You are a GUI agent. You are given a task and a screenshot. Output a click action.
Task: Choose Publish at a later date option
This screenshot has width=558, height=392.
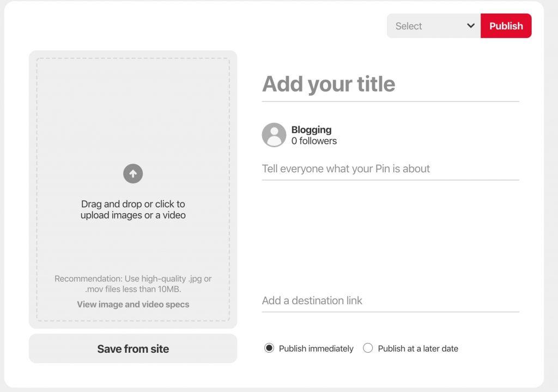368,348
